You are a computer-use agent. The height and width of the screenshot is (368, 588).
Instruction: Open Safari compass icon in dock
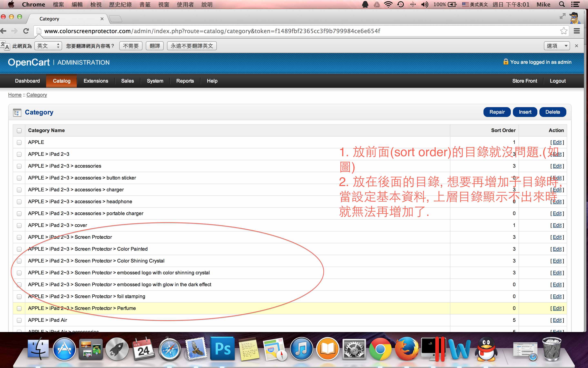tap(170, 350)
